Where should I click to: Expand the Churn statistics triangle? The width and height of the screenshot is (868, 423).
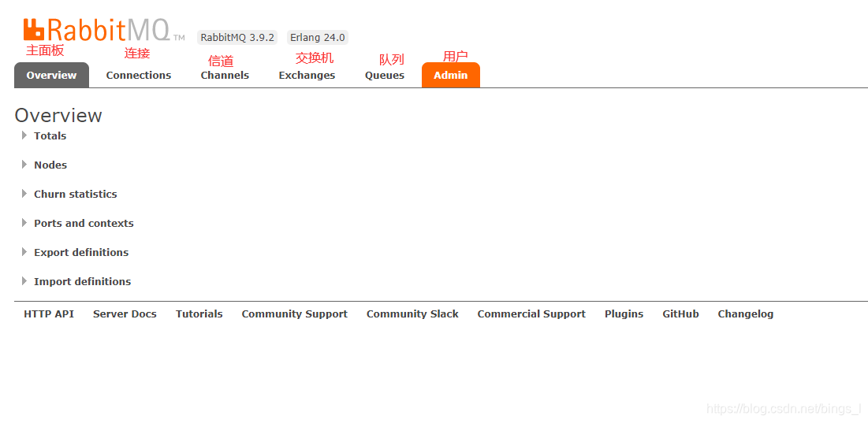[x=24, y=194]
